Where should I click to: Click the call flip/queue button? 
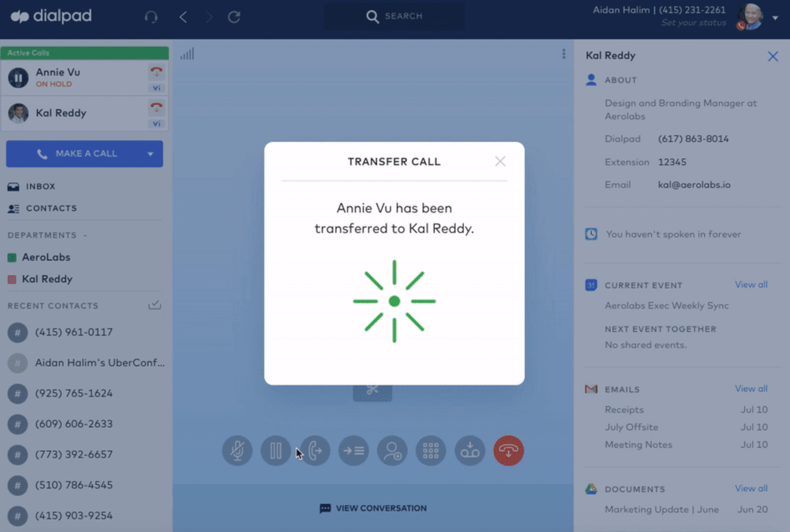point(354,451)
